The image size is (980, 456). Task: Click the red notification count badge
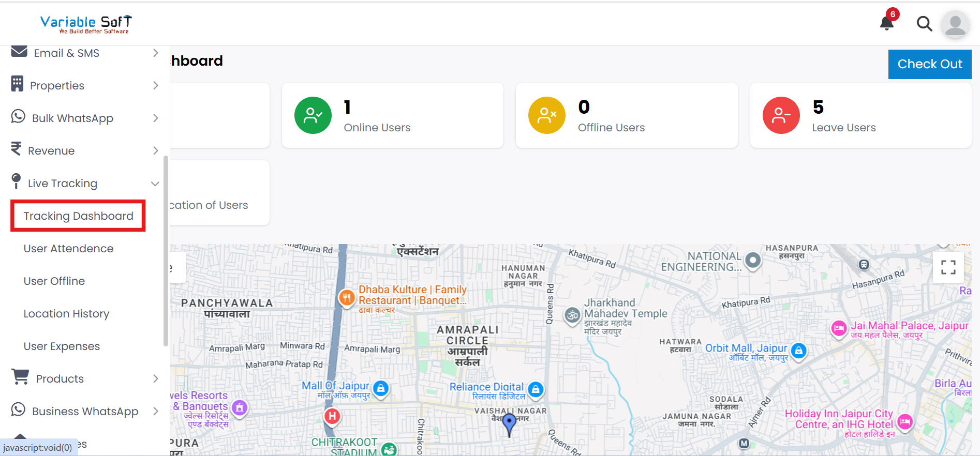[x=893, y=14]
